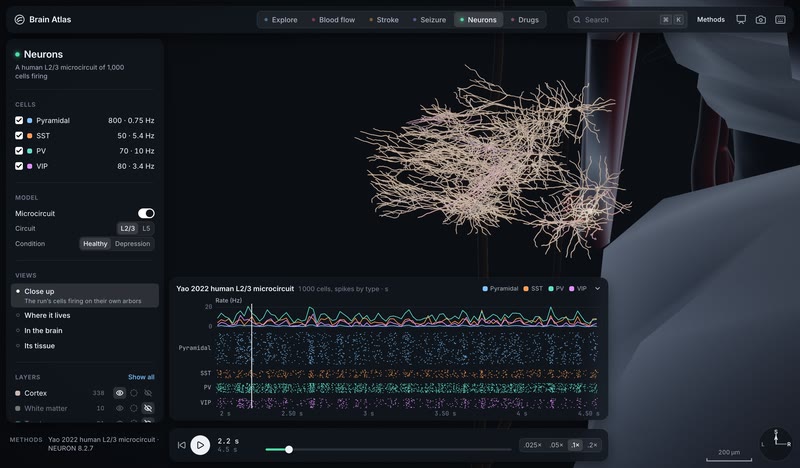Take a snapshot with the camera icon
Viewport: 800px width, 468px height.
761,19
